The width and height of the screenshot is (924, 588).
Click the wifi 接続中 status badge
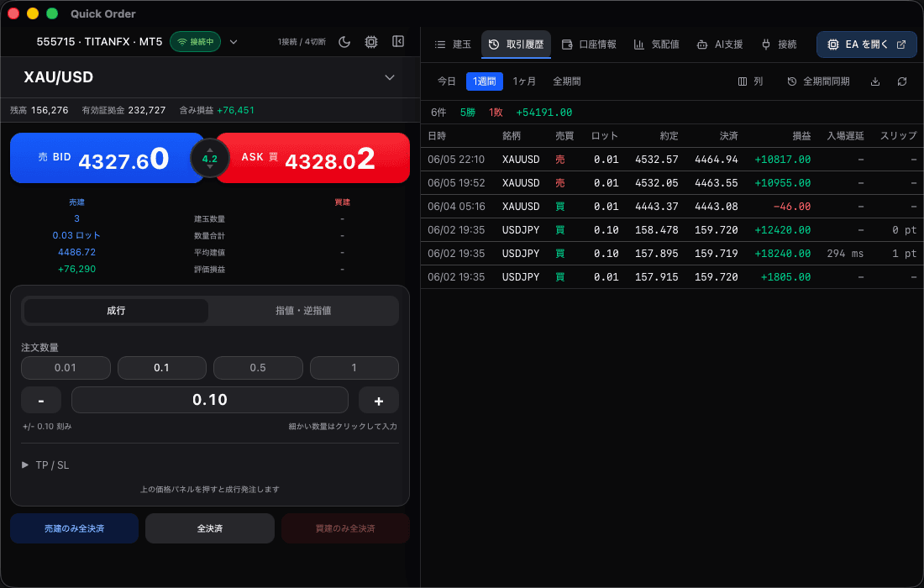point(196,42)
